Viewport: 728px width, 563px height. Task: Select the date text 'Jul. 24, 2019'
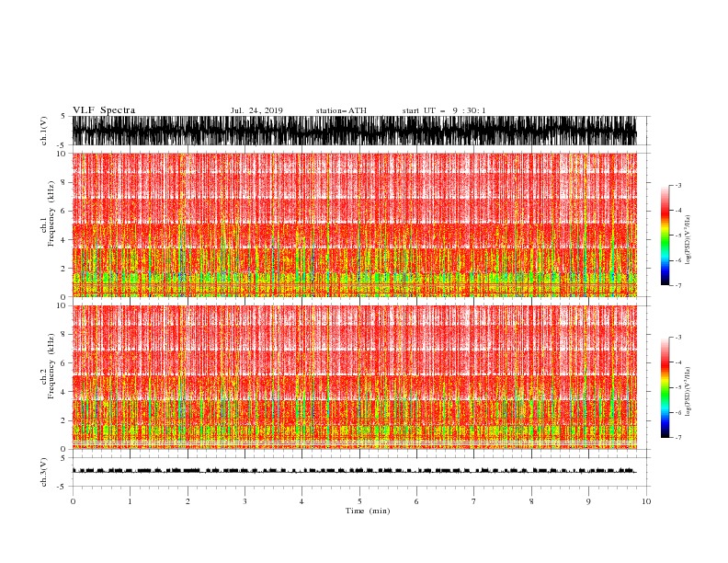coord(256,110)
